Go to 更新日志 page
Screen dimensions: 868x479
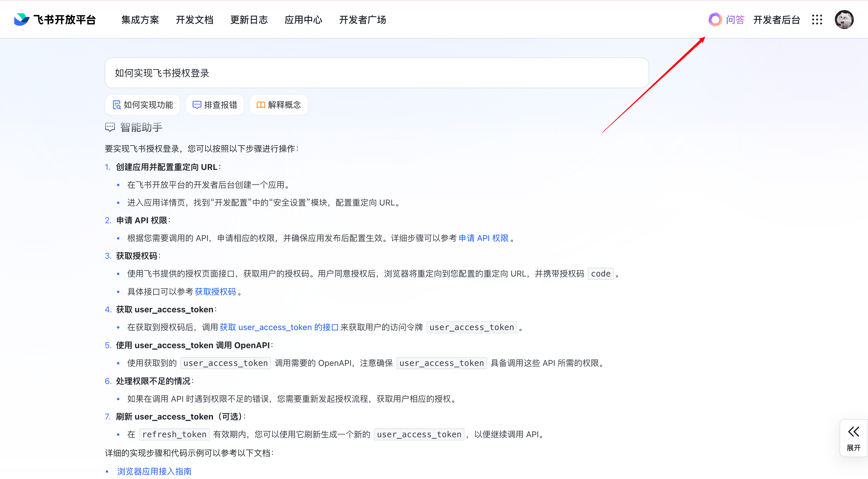tap(249, 20)
